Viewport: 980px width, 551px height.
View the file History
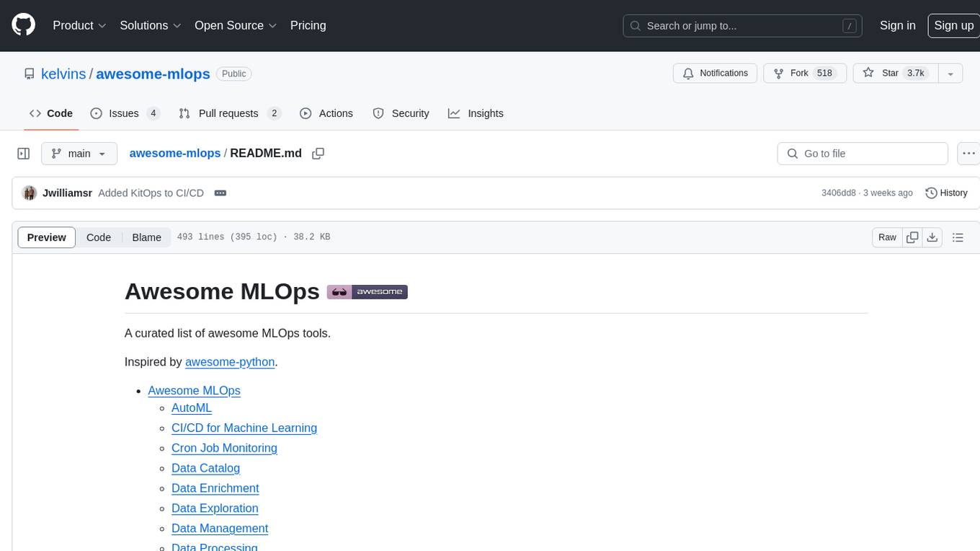pyautogui.click(x=946, y=193)
